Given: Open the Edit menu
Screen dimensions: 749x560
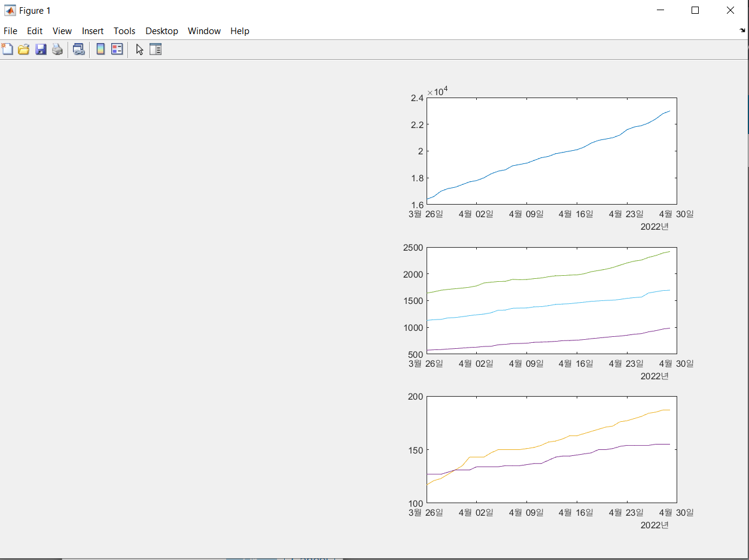Looking at the screenshot, I should tap(35, 31).
